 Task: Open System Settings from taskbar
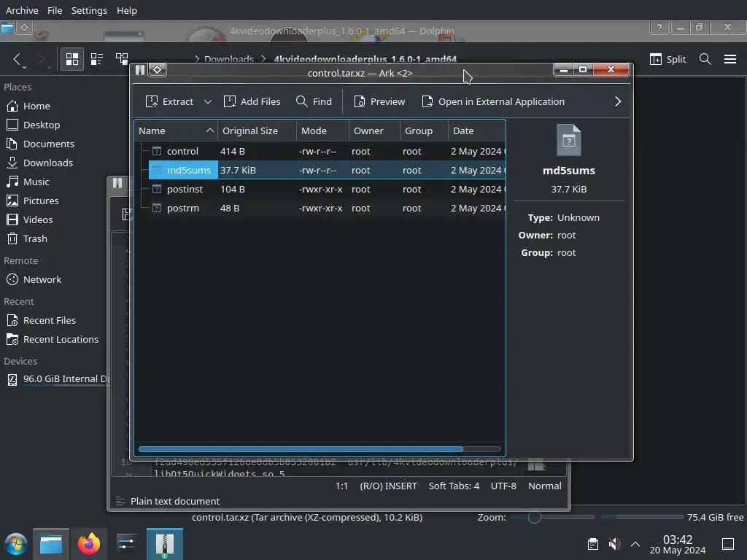coord(127,544)
